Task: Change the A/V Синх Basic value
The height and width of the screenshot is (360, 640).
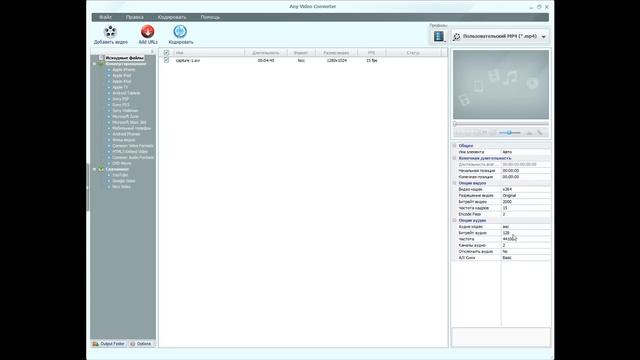Action: tap(526, 258)
